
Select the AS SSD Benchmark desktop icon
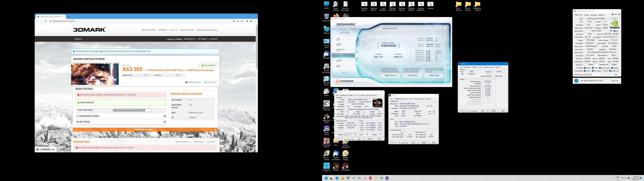click(327, 68)
